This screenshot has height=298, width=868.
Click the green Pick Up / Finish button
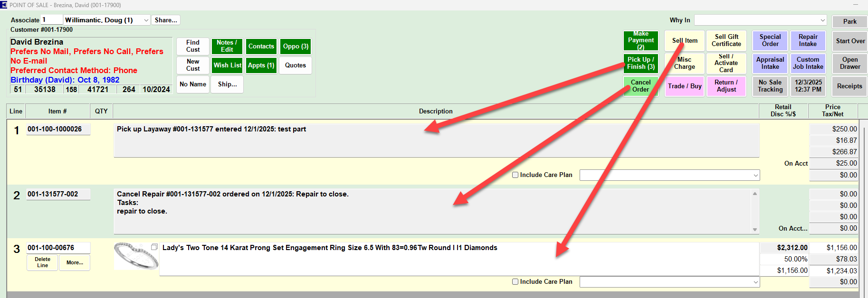(x=640, y=63)
